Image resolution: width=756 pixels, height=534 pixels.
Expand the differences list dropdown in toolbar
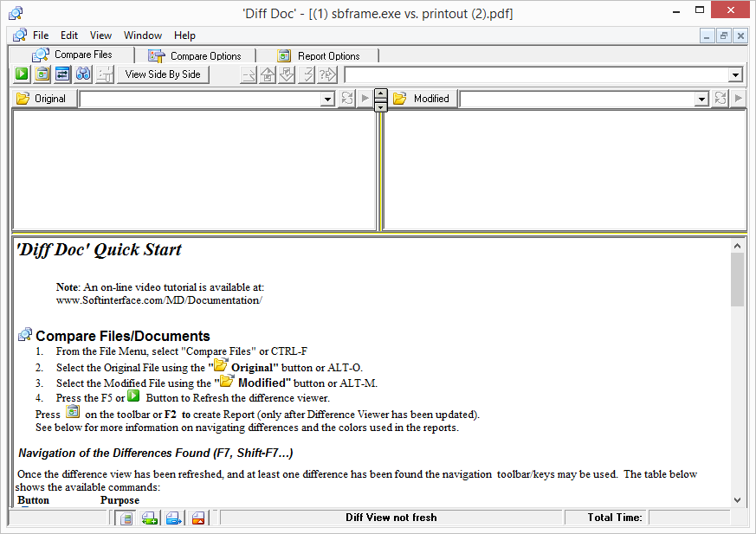(x=735, y=74)
